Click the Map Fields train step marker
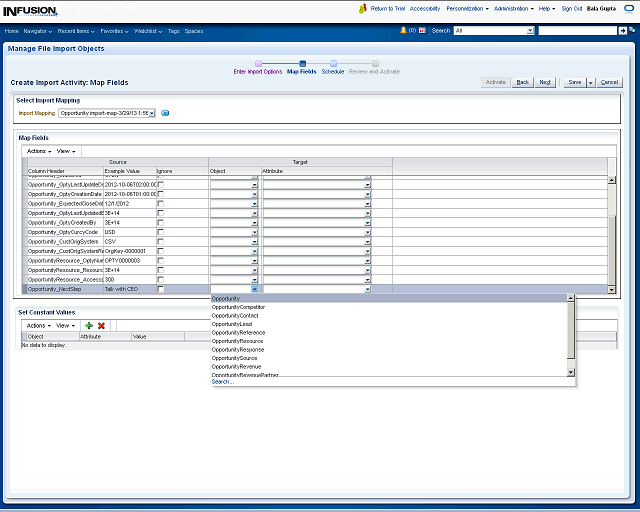 pyautogui.click(x=302, y=63)
